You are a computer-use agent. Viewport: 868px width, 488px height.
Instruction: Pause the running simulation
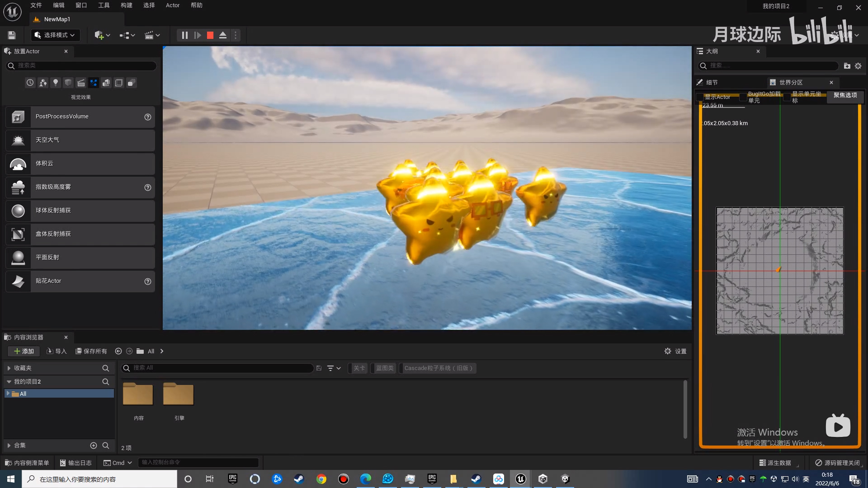[x=184, y=35]
